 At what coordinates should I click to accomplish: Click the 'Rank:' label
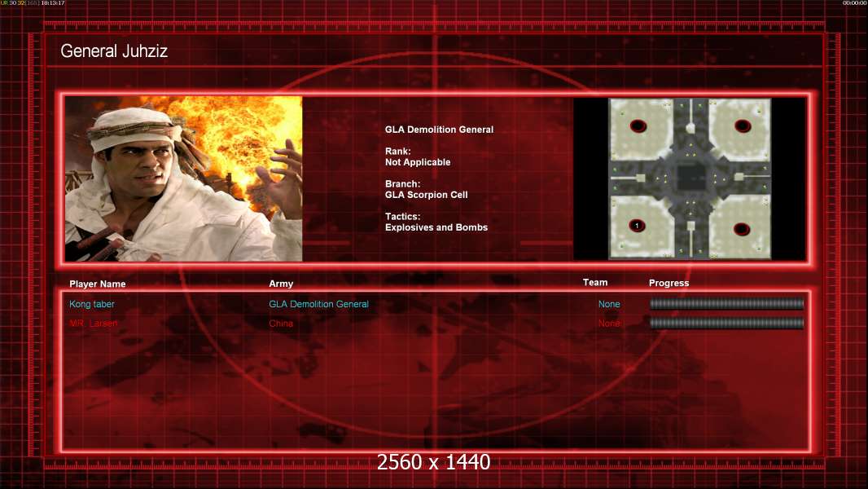pos(398,152)
